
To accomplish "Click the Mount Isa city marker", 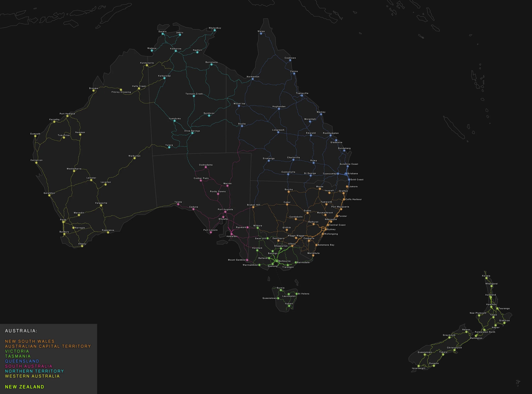I will click(x=239, y=106).
